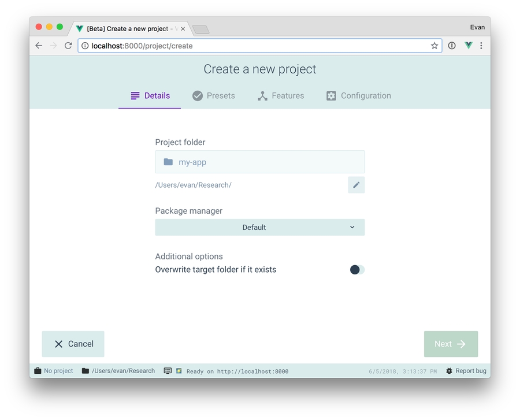Toggle Overwrite target folder if it exists

[357, 270]
